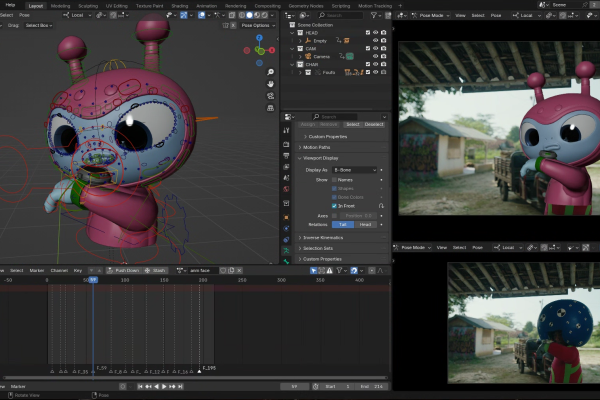This screenshot has height=400, width=600.
Task: Toggle X-ray display in viewport header
Action: [232, 15]
